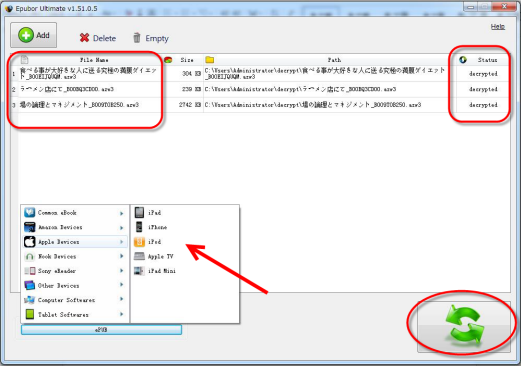Viewport: 521px width, 366px height.
Task: Click the Amazon Devices icon
Action: [x=30, y=227]
